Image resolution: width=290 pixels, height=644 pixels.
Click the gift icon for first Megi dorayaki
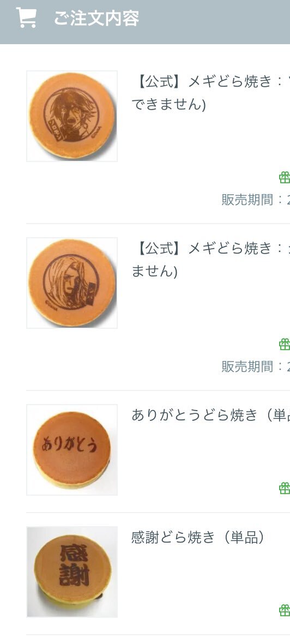point(285,177)
